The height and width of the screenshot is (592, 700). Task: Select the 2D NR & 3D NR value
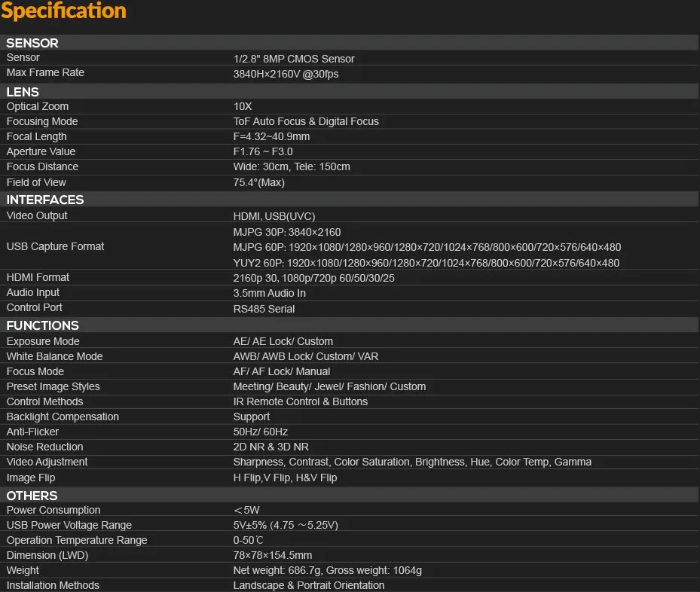click(x=271, y=447)
